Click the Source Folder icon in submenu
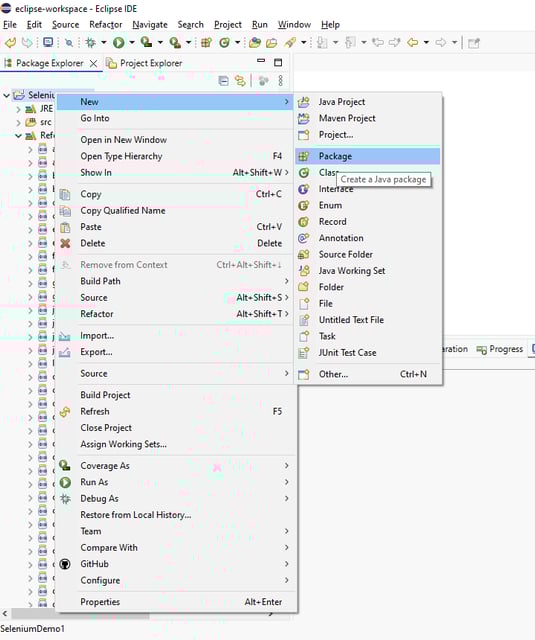Screen dimensions: 535x640 304,254
